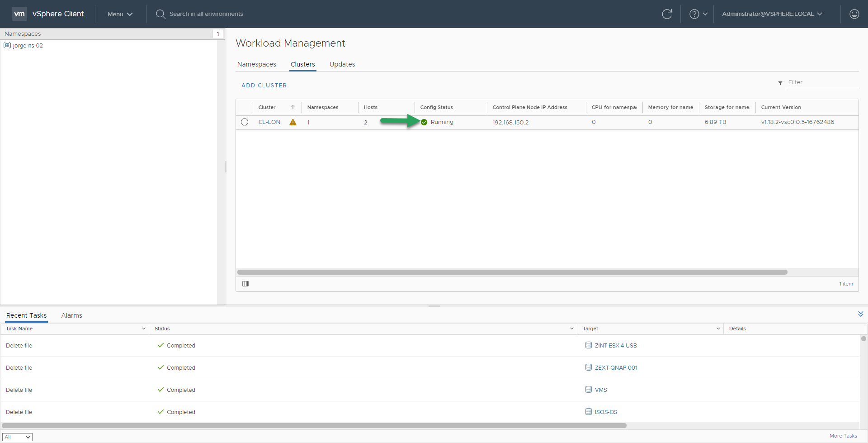The height and width of the screenshot is (443, 868).
Task: Click the Current Version column header
Action: [x=781, y=107]
